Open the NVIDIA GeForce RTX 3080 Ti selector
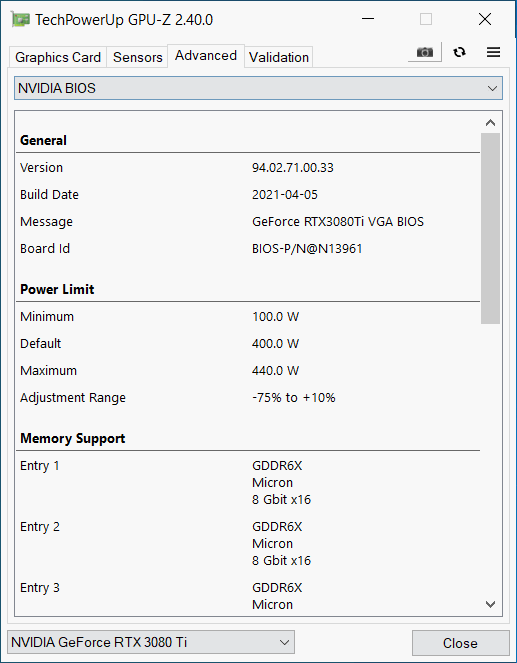Viewport: 517px width, 663px height. pos(151,642)
